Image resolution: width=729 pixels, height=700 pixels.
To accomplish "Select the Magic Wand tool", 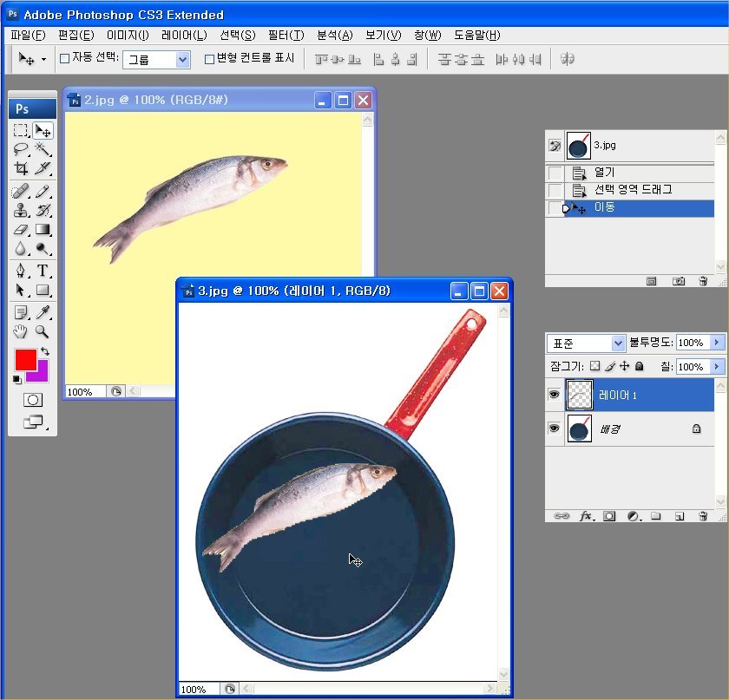I will [x=43, y=149].
